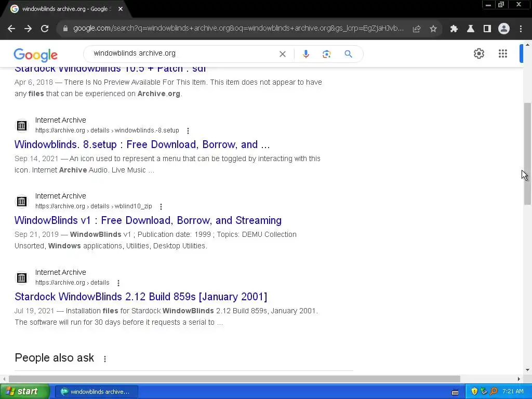Open the Windows Start menu

point(25,391)
